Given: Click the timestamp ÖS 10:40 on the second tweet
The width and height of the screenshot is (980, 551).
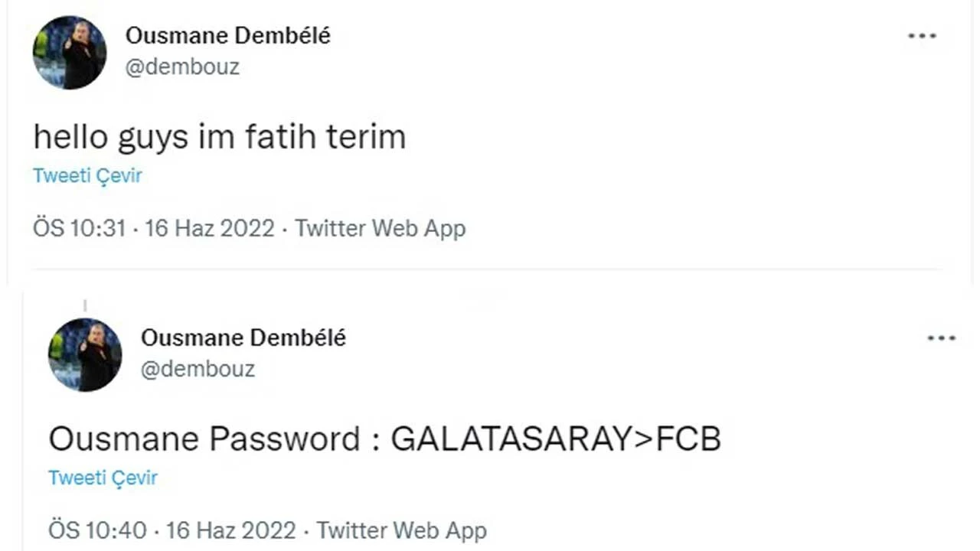Looking at the screenshot, I should pos(95,530).
